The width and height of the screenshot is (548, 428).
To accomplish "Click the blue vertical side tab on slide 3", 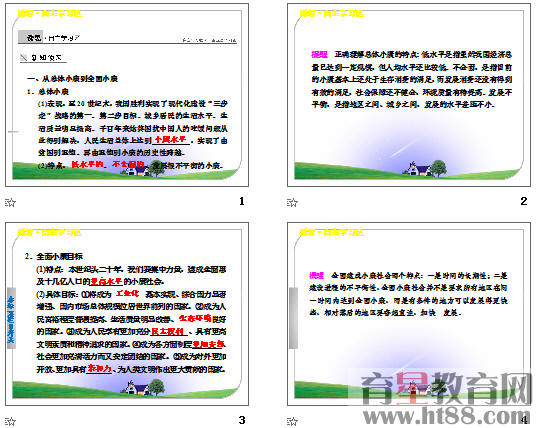I will point(12,318).
